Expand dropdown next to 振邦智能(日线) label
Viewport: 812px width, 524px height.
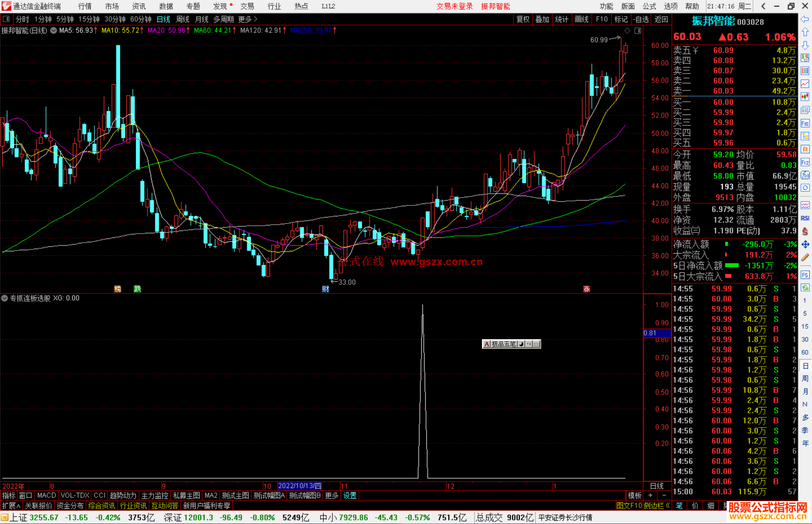tap(54, 30)
